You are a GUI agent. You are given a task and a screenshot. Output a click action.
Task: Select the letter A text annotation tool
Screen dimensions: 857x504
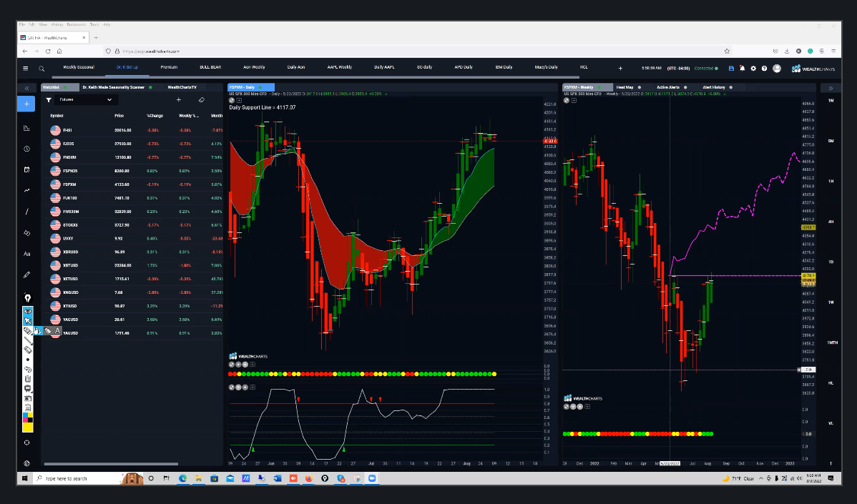tap(57, 331)
